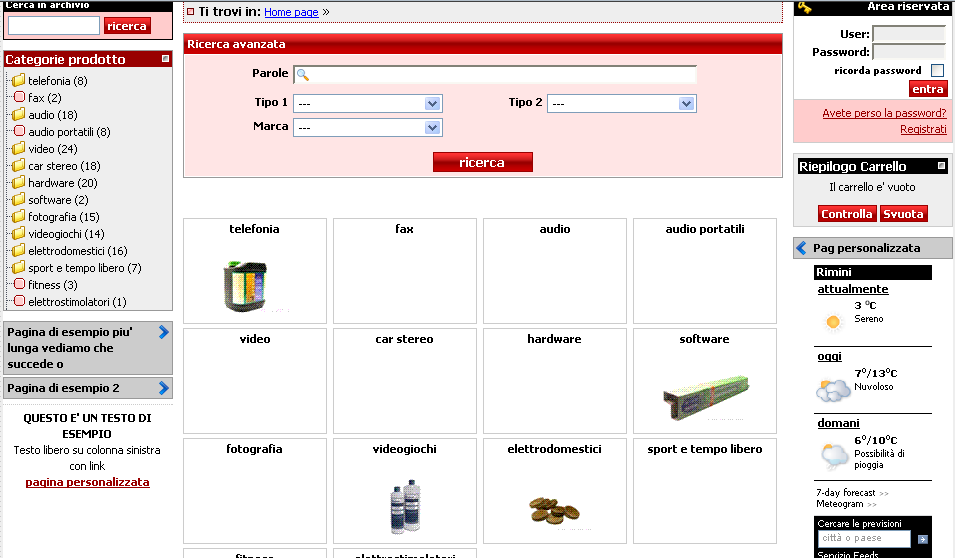Click Avete perso la password link
Image resolution: width=955 pixels, height=558 pixels.
(884, 113)
